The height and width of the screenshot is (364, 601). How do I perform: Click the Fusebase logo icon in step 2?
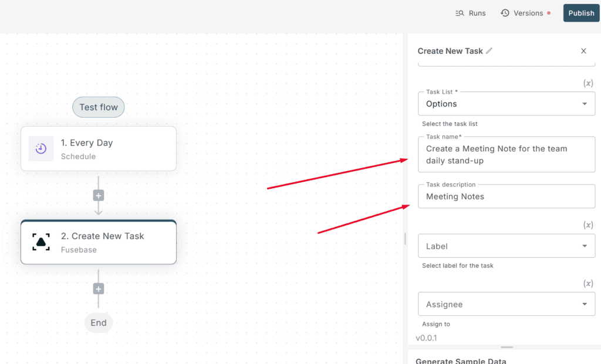click(x=41, y=242)
